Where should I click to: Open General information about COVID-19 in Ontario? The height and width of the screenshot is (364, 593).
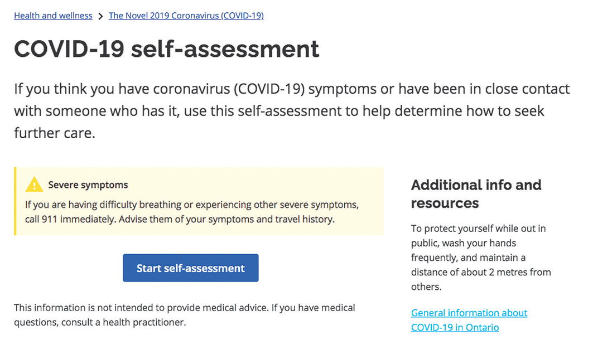[469, 320]
